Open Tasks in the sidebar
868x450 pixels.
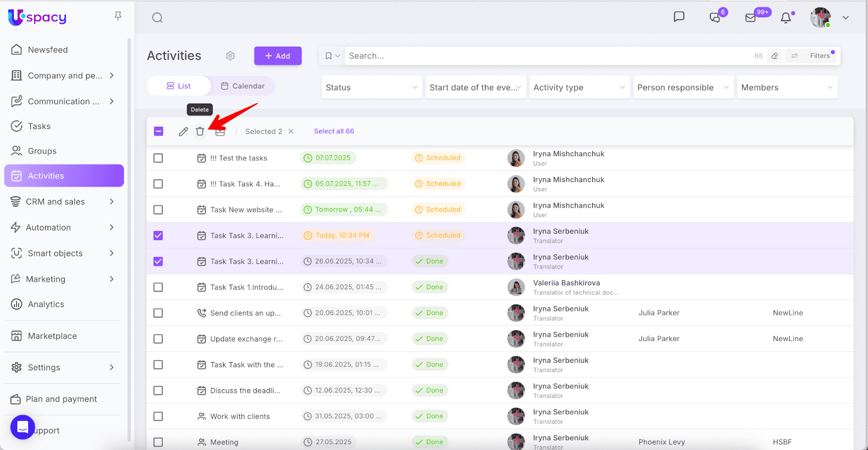[x=39, y=126]
